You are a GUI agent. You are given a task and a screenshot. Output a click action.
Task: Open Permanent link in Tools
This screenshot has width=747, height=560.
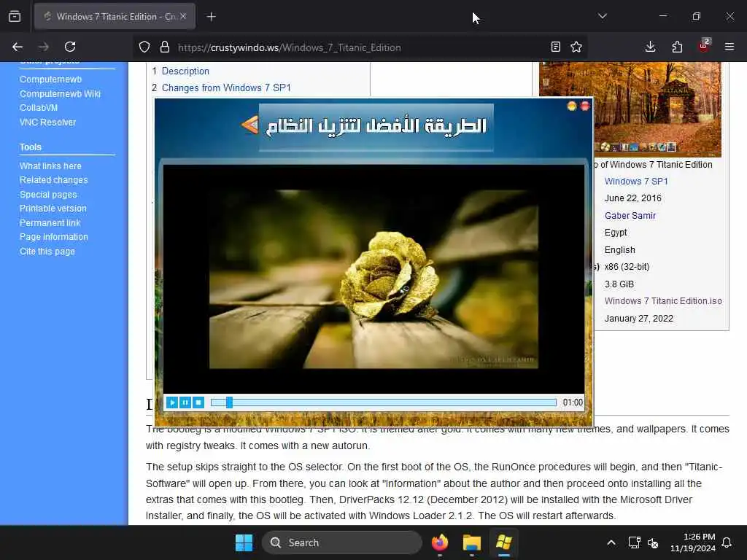pos(50,223)
